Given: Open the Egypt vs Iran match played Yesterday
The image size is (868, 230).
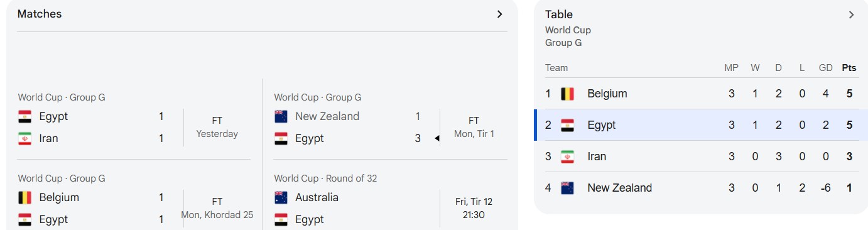Looking at the screenshot, I should coord(134,119).
